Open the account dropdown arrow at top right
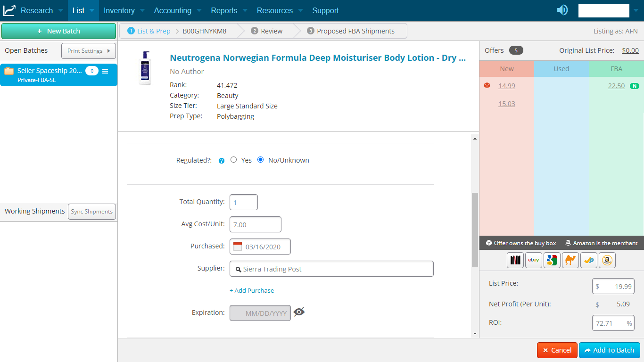Screen dimensions: 644x362 [636, 10]
